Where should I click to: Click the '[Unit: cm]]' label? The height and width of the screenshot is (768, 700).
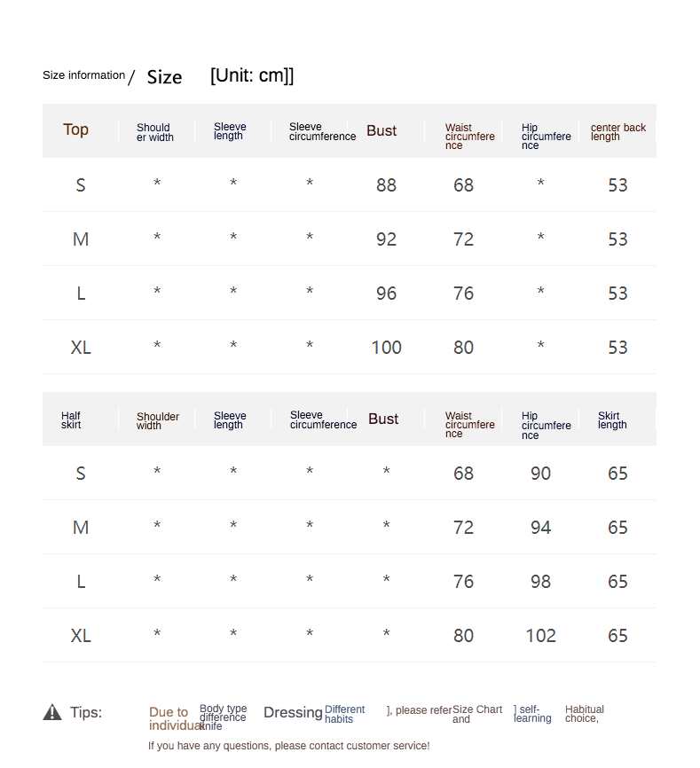(252, 75)
